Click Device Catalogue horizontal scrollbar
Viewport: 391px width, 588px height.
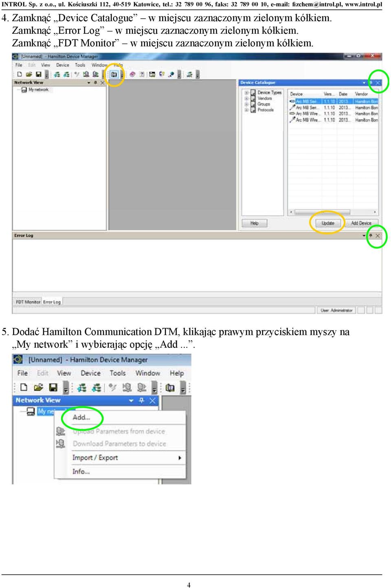[x=332, y=212]
